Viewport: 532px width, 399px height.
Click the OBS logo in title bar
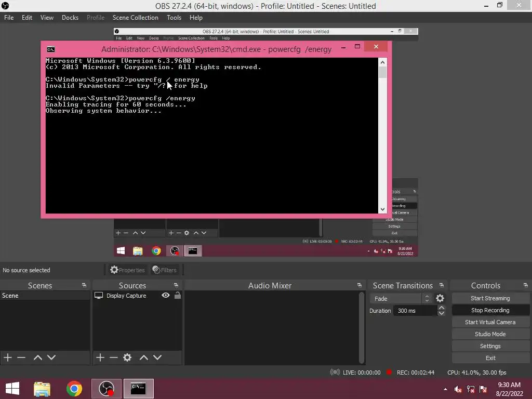click(5, 5)
